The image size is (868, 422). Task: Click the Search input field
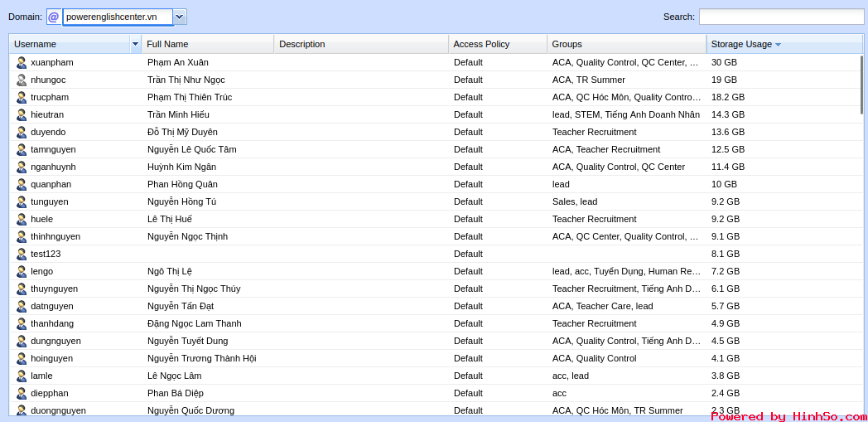pyautogui.click(x=781, y=17)
